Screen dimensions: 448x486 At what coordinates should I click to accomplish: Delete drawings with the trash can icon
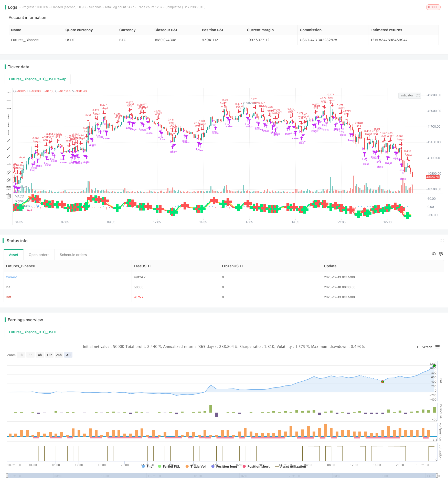(9, 196)
